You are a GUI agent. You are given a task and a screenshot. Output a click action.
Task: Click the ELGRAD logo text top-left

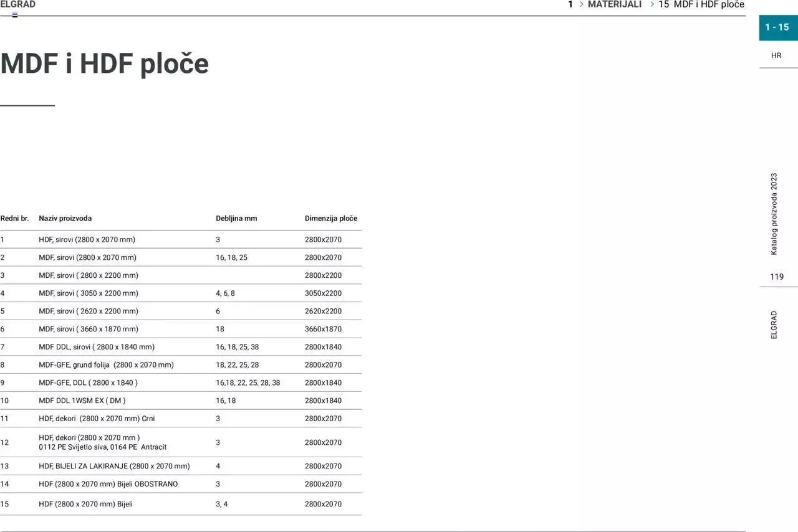pos(18,4)
